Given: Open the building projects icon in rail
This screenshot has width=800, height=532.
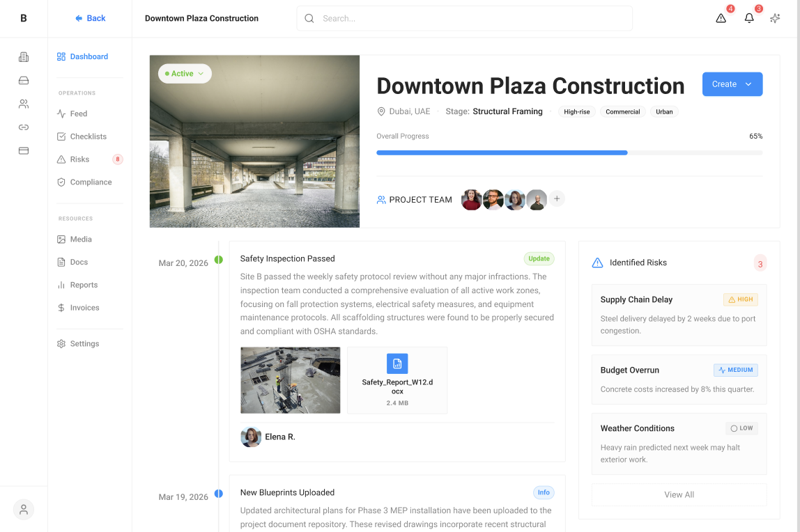Looking at the screenshot, I should pyautogui.click(x=24, y=57).
